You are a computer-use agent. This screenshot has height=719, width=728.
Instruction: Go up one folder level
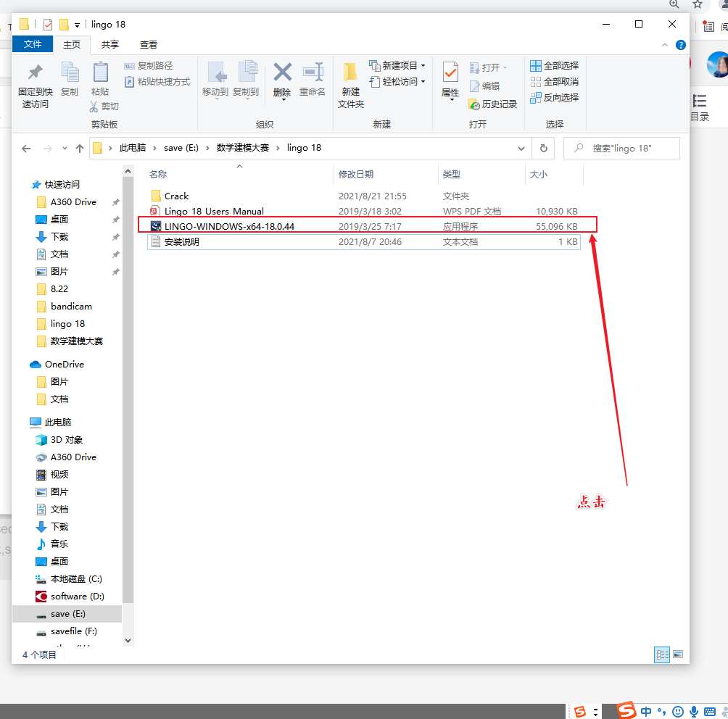80,149
